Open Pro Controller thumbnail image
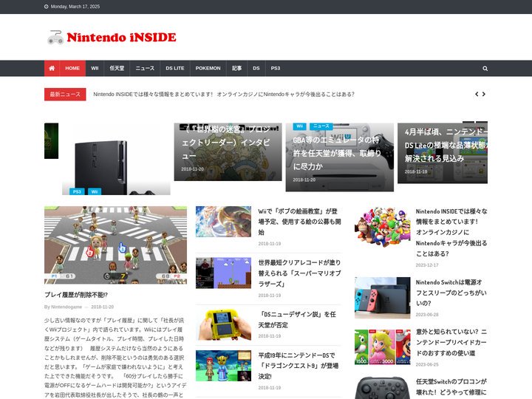Screen dimensions: 532x399 click(383, 388)
